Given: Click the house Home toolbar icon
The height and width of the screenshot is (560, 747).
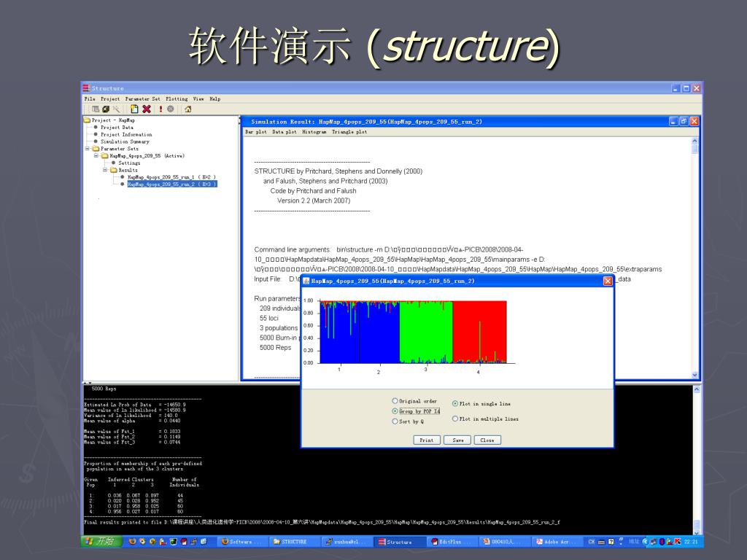Looking at the screenshot, I should tap(188, 109).
